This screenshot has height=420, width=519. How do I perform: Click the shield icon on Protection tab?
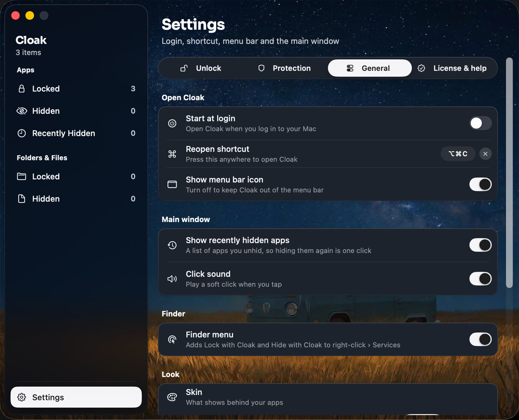coord(261,68)
